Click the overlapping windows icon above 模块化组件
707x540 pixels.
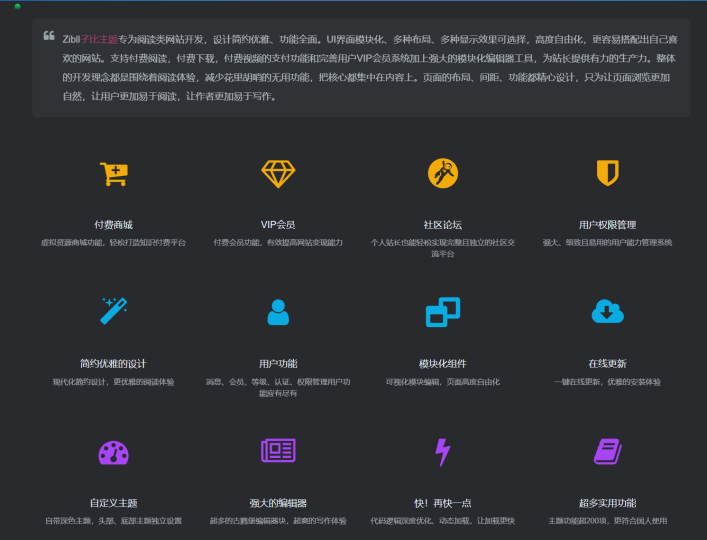click(x=443, y=312)
